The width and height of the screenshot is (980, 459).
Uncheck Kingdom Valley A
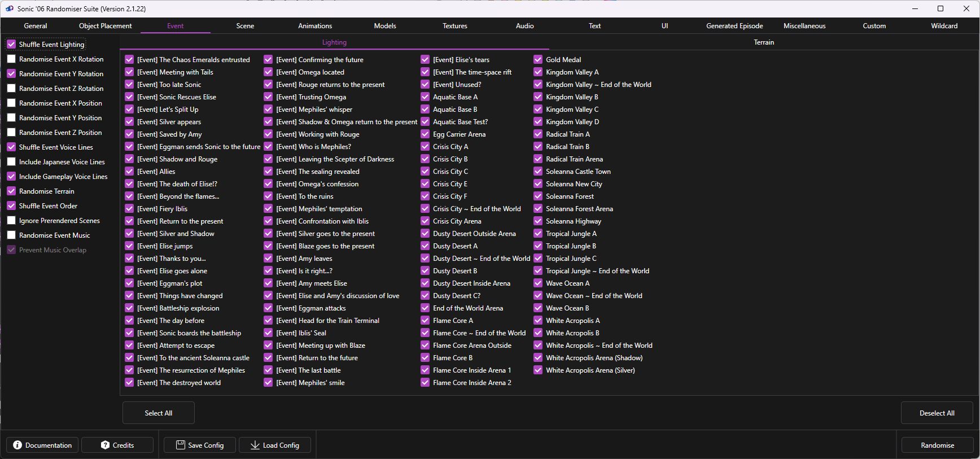[x=538, y=72]
